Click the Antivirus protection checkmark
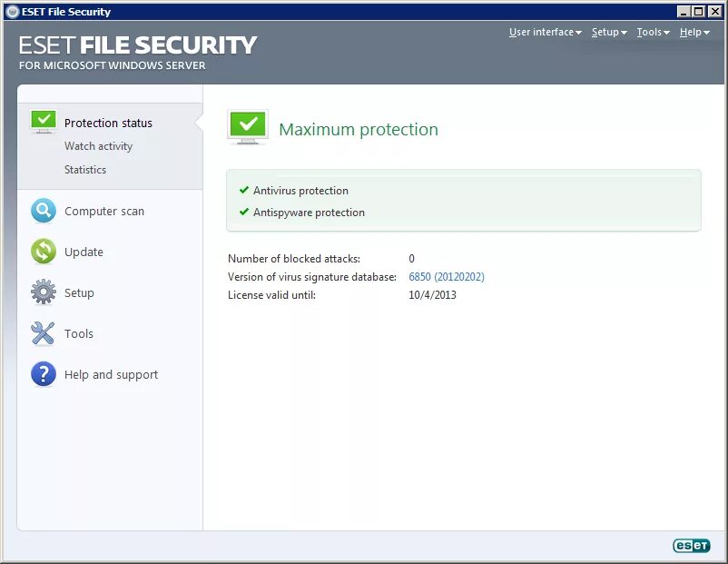 tap(243, 191)
